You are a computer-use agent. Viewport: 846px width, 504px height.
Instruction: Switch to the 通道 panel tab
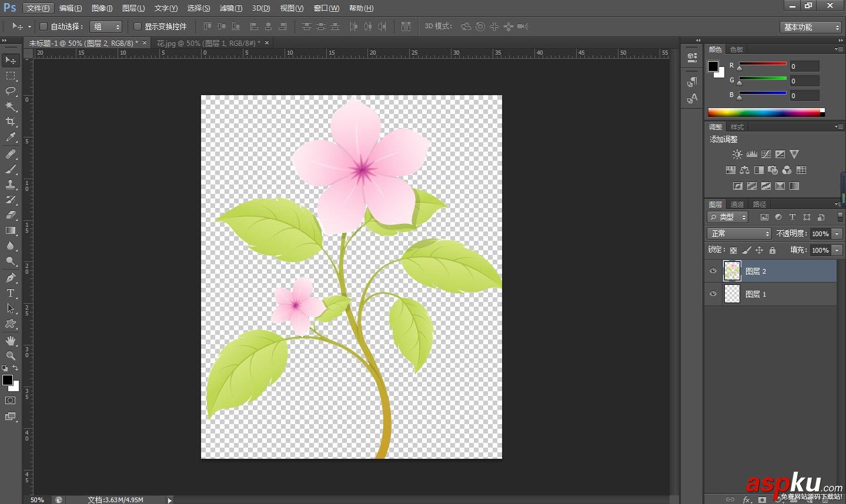(x=737, y=204)
